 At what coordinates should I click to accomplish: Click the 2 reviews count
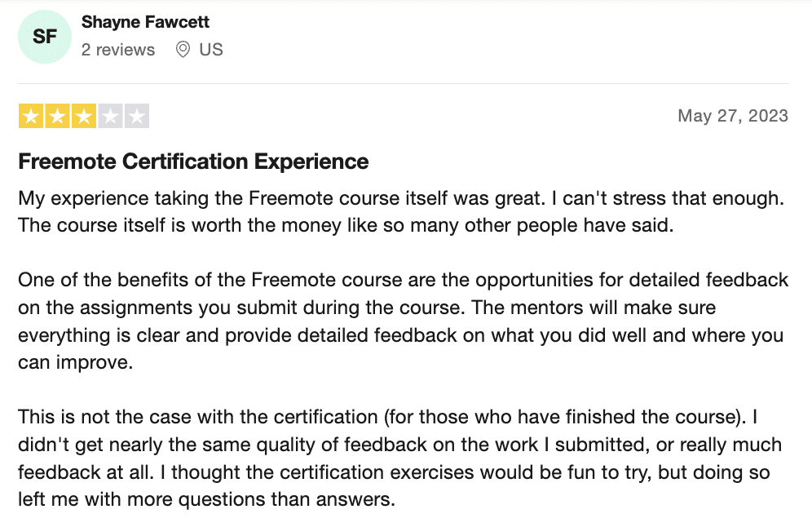[x=118, y=50]
